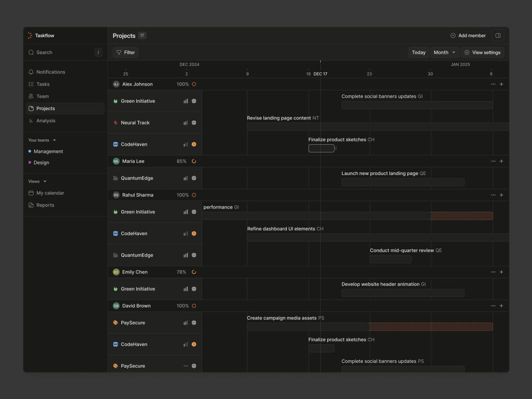
Task: Toggle the side panel layout icon
Action: click(498, 35)
